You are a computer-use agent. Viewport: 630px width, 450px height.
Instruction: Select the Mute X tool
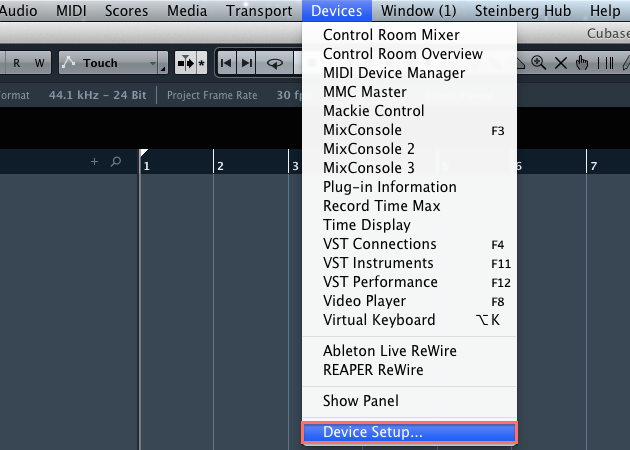click(560, 63)
